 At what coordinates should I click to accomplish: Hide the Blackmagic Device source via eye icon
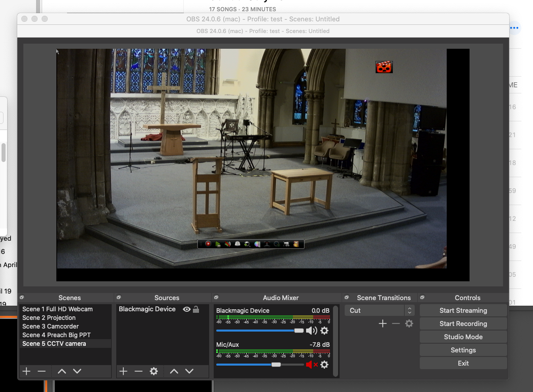187,309
